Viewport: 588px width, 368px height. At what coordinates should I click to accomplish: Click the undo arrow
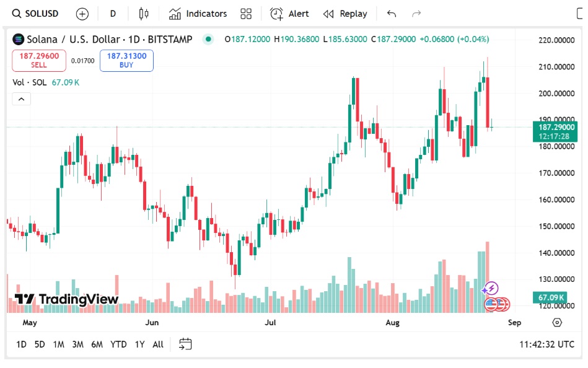(391, 13)
